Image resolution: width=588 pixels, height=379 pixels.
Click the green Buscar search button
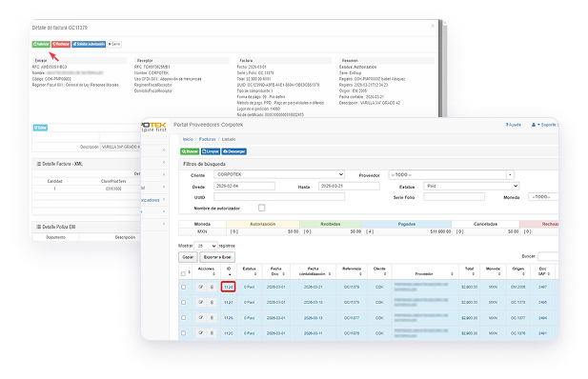(x=190, y=151)
